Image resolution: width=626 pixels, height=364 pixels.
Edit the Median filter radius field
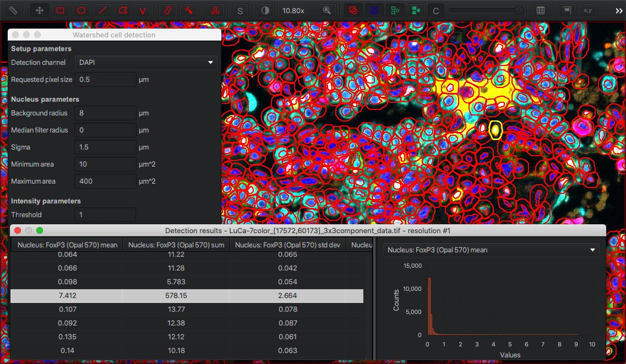[105, 130]
